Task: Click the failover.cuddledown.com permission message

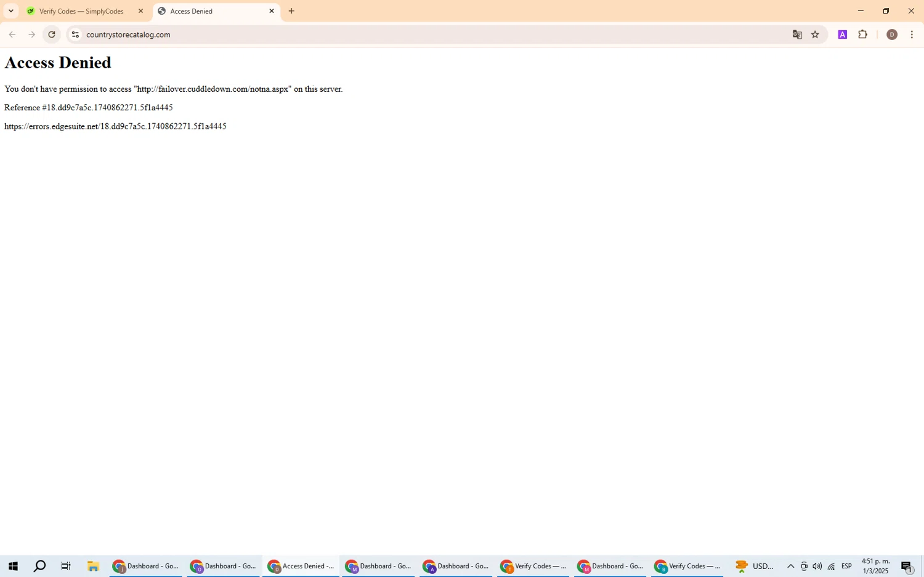Action: click(x=173, y=89)
